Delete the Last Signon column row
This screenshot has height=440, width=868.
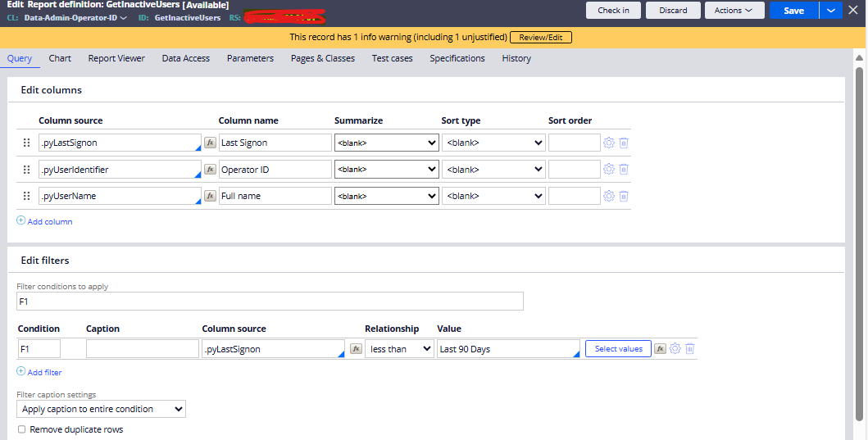click(x=623, y=143)
